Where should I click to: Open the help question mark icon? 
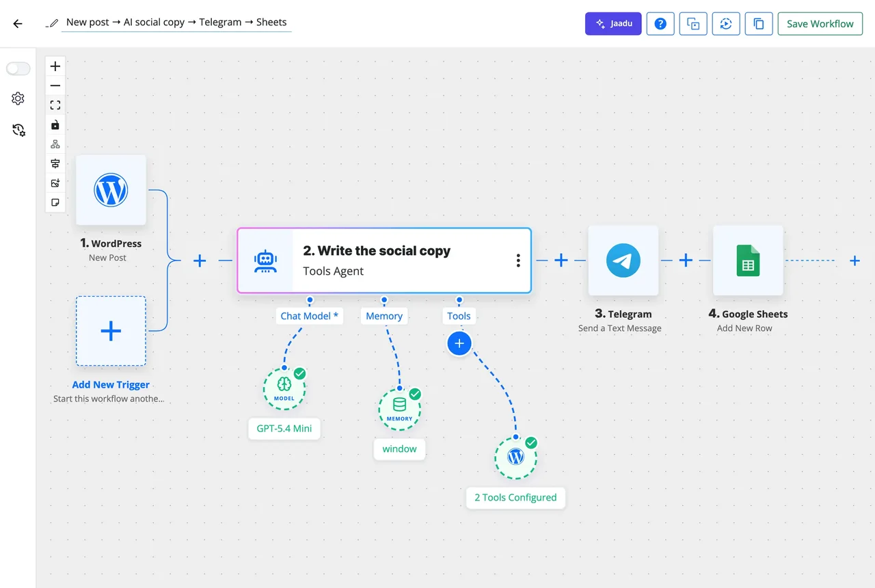click(x=660, y=23)
